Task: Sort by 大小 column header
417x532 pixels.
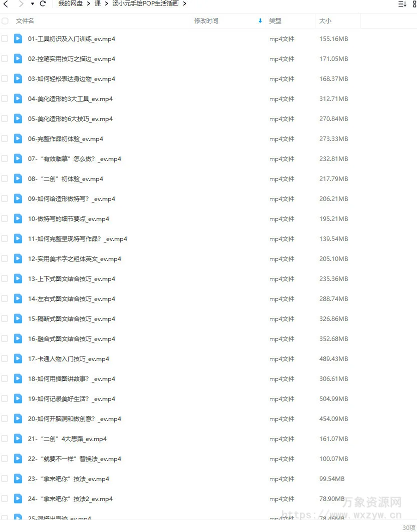Action: (325, 20)
